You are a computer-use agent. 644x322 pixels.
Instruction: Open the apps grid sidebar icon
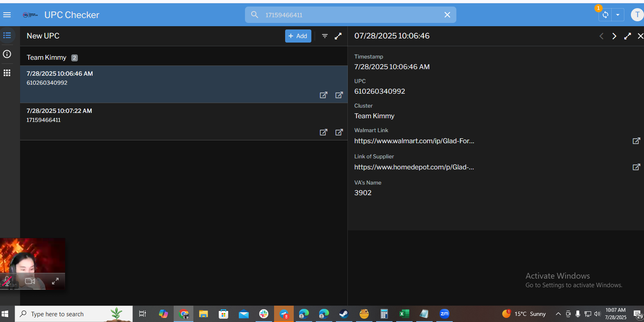pos(7,73)
